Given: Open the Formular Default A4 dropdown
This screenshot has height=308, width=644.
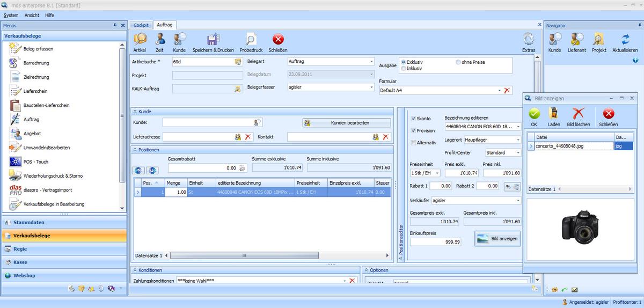Looking at the screenshot, I should pyautogui.click(x=500, y=91).
